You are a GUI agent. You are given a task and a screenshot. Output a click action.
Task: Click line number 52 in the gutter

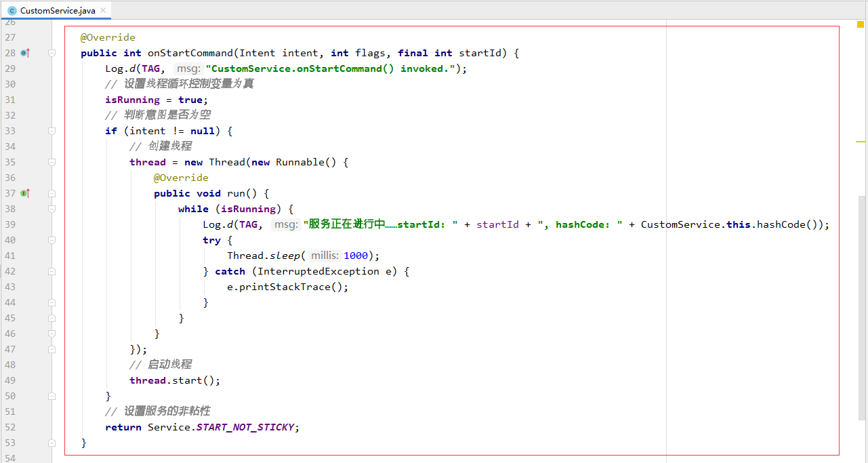[x=9, y=427]
